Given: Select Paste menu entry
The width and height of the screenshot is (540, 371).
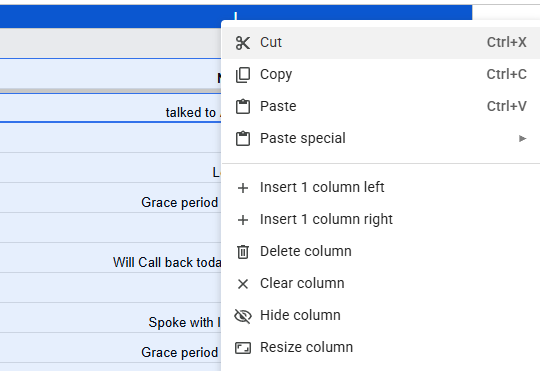Looking at the screenshot, I should click(381, 106).
